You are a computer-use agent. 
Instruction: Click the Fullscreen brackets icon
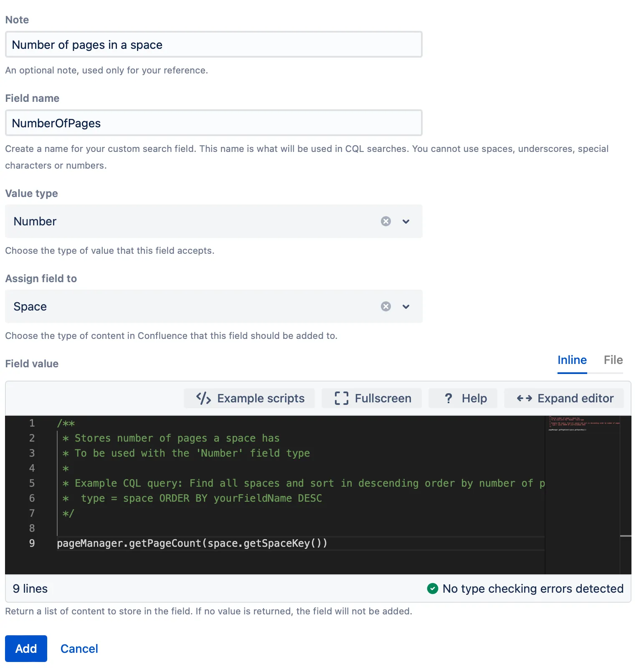tap(341, 398)
